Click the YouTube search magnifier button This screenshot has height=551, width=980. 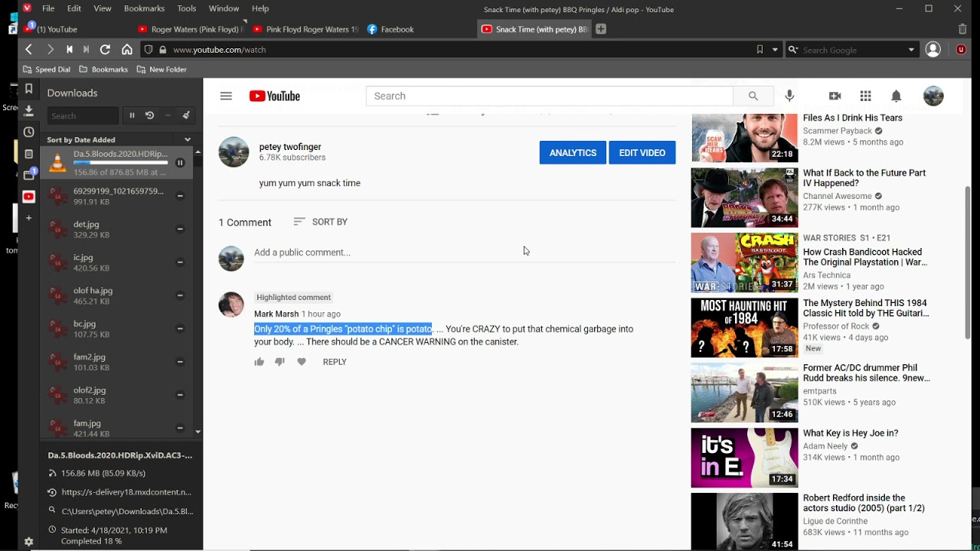tap(753, 96)
